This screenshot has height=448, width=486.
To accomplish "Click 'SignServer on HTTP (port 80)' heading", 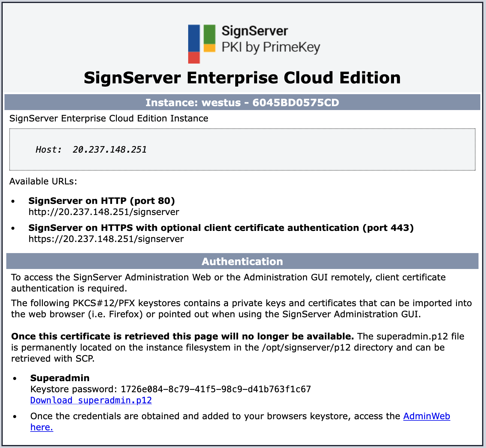I will tap(102, 201).
